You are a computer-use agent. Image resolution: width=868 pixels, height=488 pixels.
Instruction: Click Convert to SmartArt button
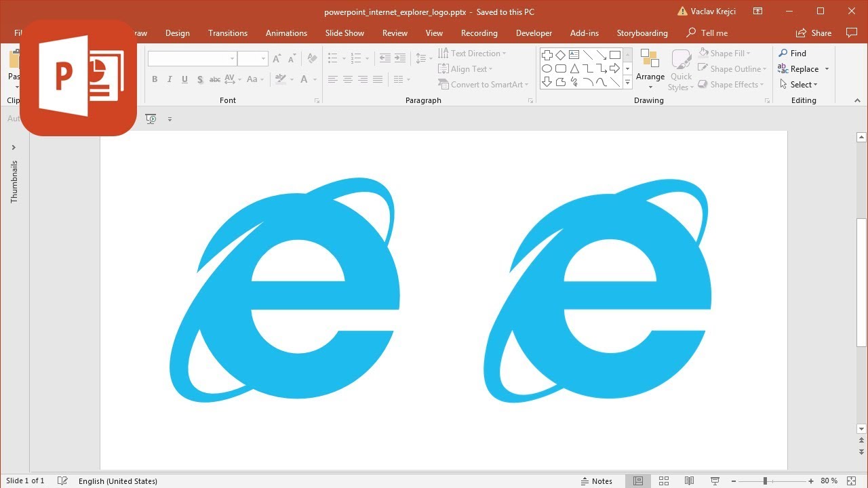pyautogui.click(x=484, y=85)
